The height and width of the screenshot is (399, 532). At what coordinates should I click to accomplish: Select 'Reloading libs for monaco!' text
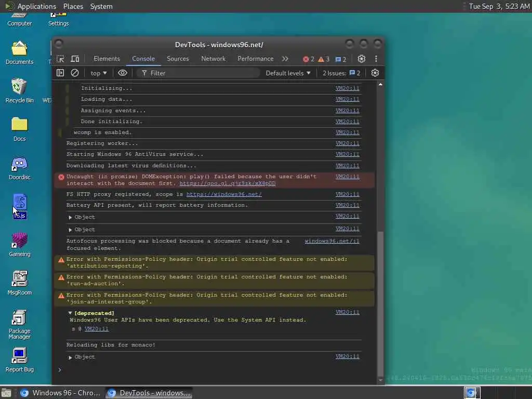click(111, 345)
